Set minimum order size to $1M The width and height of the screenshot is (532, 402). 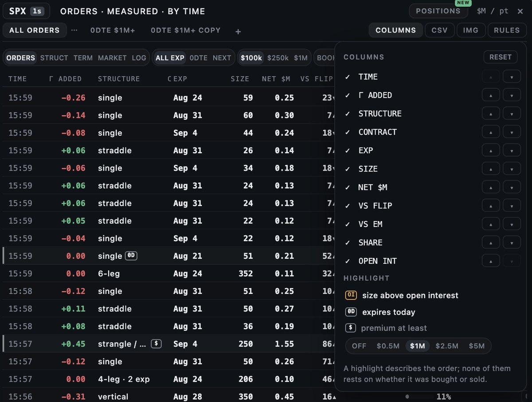point(301,58)
